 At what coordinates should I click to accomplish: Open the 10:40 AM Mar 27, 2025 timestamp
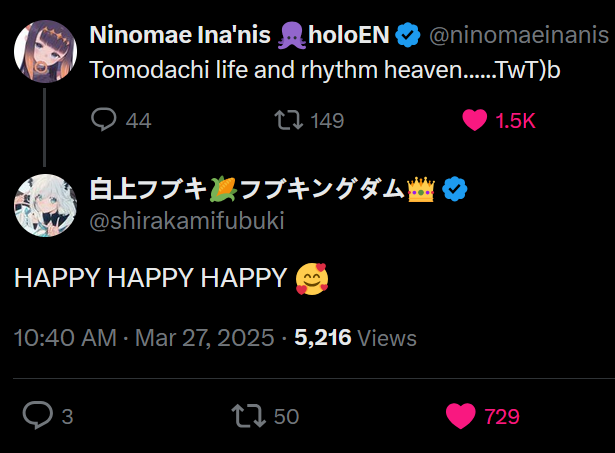point(144,338)
